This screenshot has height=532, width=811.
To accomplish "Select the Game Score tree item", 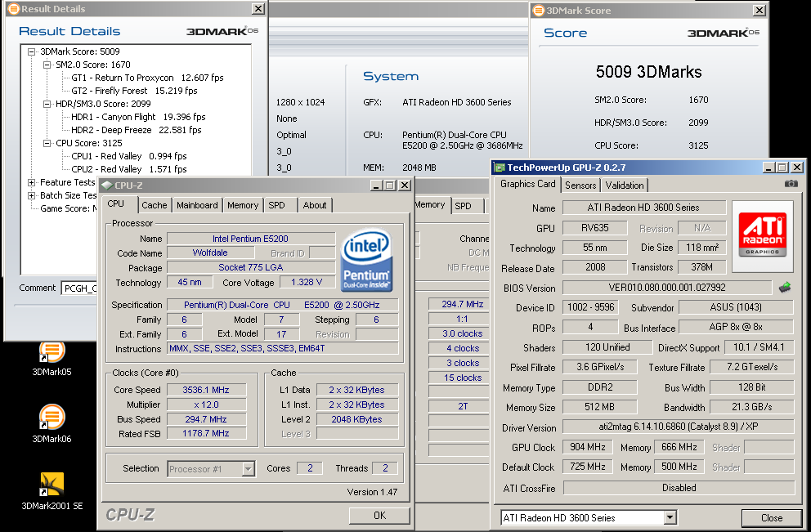I will [69, 208].
